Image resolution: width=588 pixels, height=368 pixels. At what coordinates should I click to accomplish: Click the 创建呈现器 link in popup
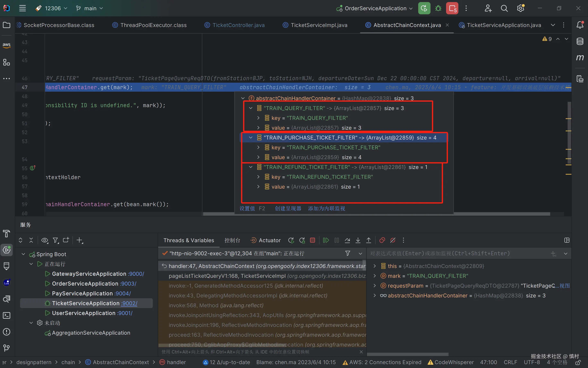[x=288, y=209]
